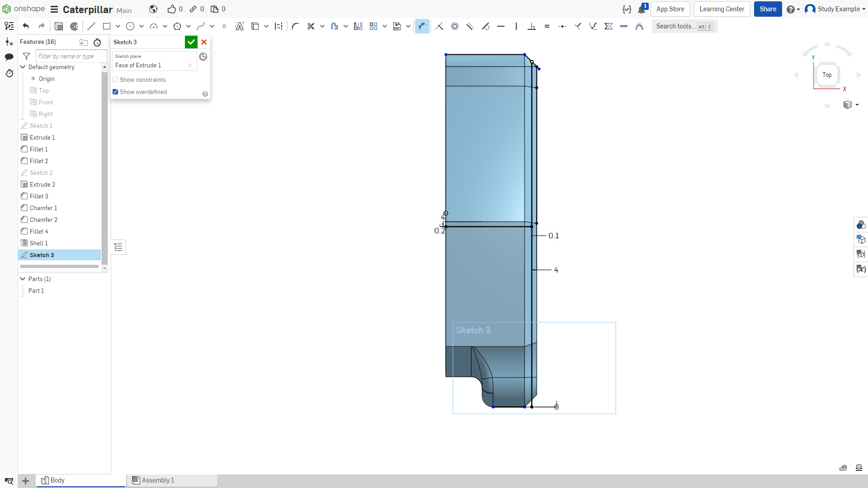Select the Spline tool
The image size is (868, 488).
coord(201,26)
